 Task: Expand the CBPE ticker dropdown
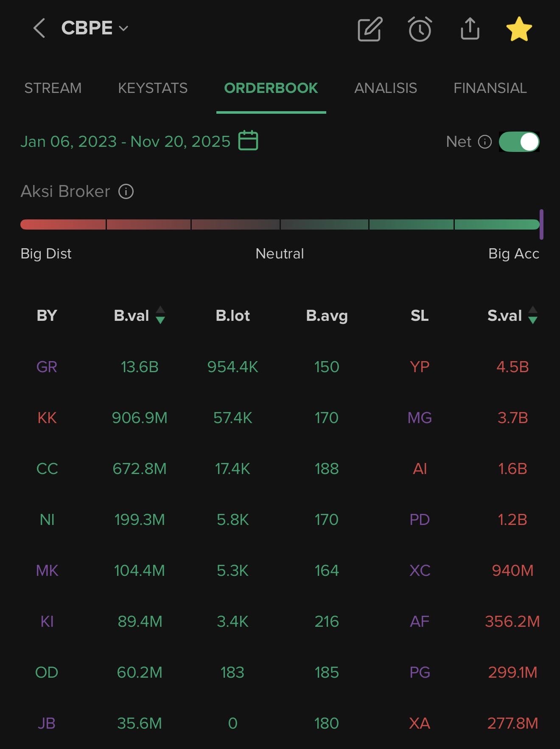(123, 28)
